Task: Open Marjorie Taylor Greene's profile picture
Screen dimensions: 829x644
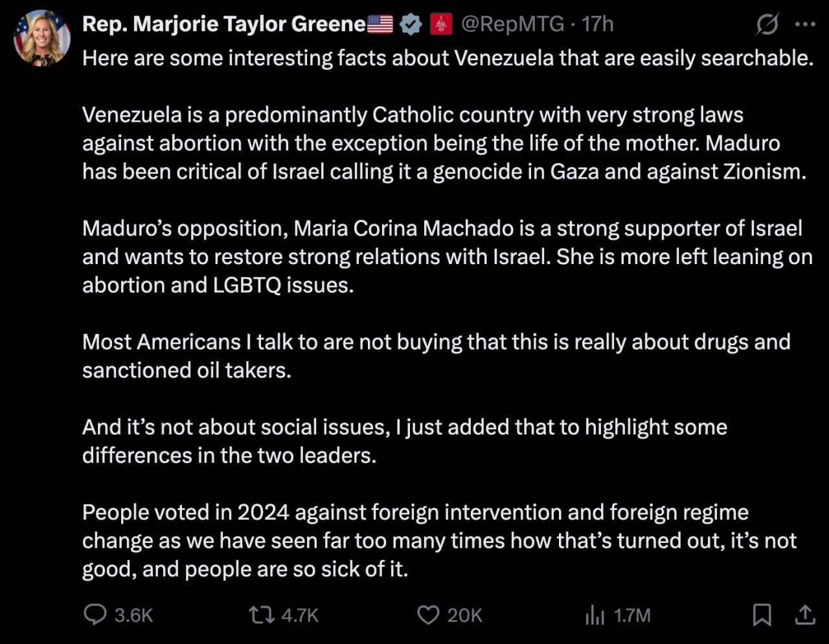Action: coord(41,38)
